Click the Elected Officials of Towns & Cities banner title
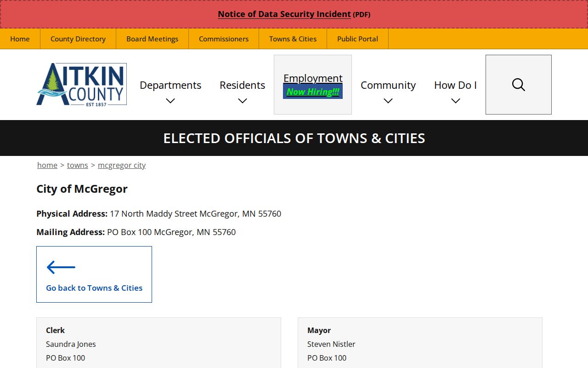Screen dimensions: 588x368 [294, 138]
